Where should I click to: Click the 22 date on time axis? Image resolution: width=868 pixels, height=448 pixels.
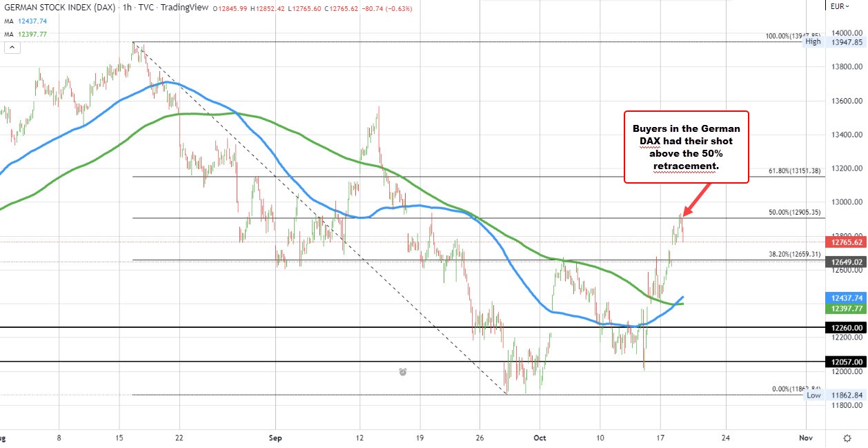tap(179, 438)
